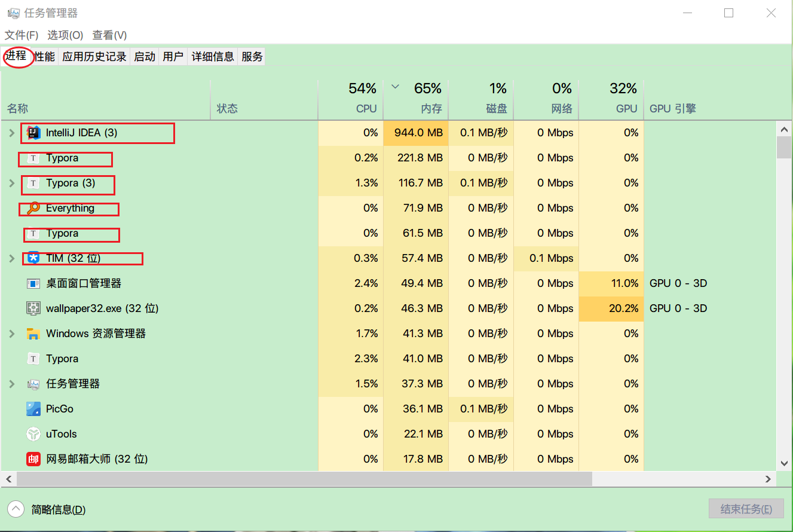
Task: Open the 选项(O) menu
Action: [x=65, y=35]
